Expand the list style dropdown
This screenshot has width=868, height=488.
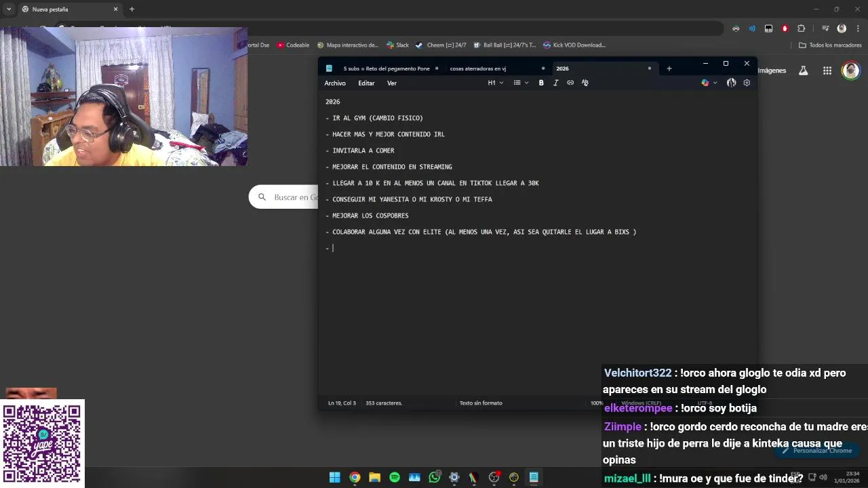[x=521, y=83]
